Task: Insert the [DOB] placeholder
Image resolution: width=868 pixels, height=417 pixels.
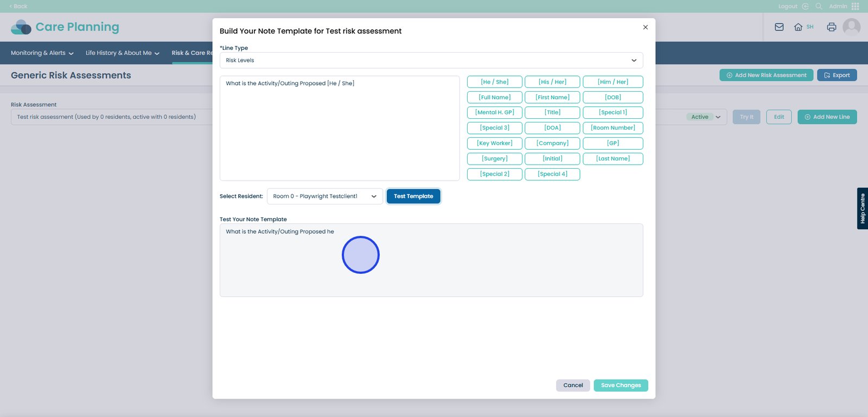Action: coord(613,97)
